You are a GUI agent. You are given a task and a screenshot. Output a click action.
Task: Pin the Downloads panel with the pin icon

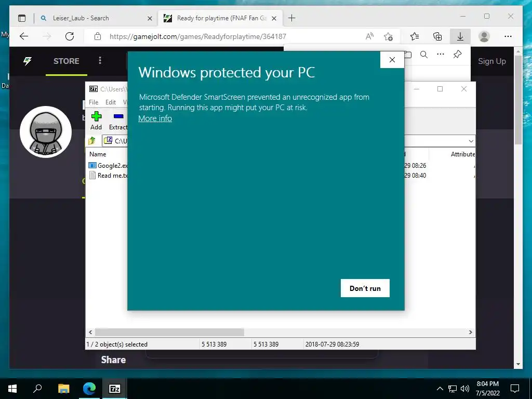tap(457, 54)
